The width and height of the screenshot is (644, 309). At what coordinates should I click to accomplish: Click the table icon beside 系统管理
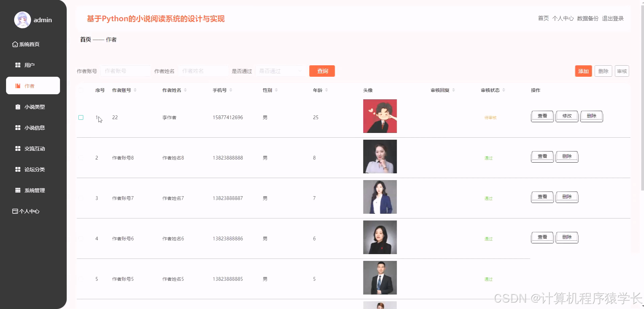pos(18,190)
